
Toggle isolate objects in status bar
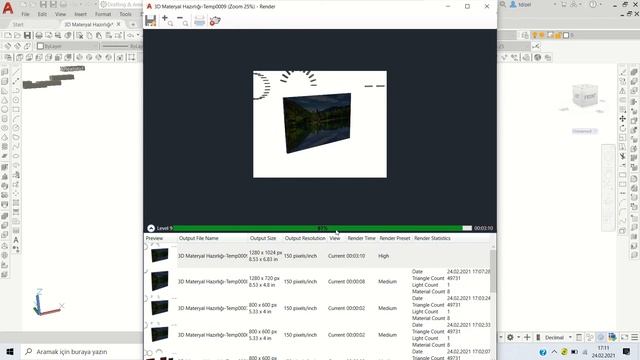pyautogui.click(x=601, y=337)
